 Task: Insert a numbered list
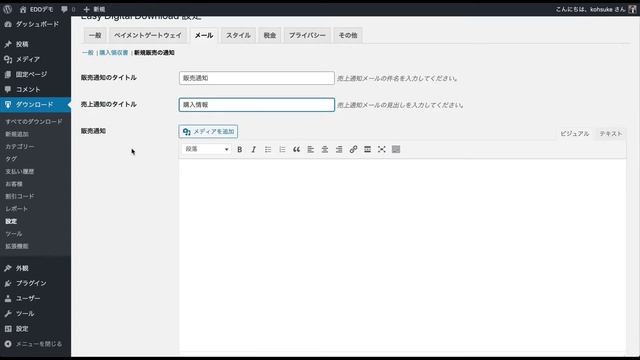click(x=282, y=149)
